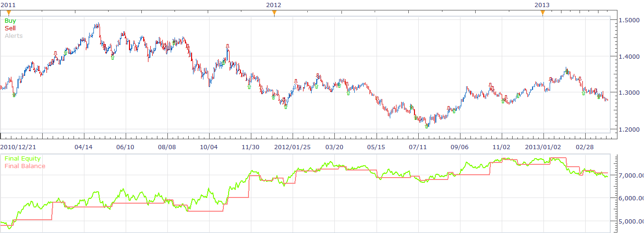Select the Final Equity legend label
The image size is (644, 233).
click(x=23, y=159)
